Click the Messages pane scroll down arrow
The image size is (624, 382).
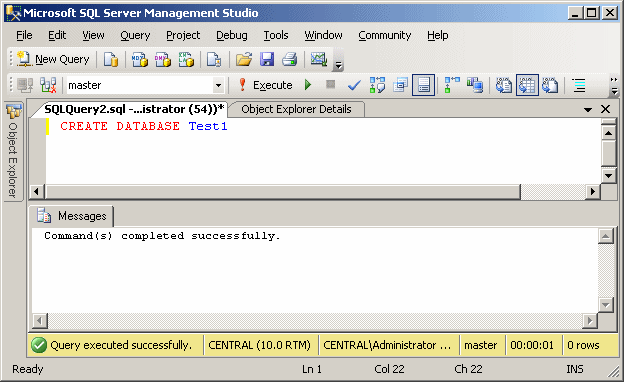tap(605, 305)
